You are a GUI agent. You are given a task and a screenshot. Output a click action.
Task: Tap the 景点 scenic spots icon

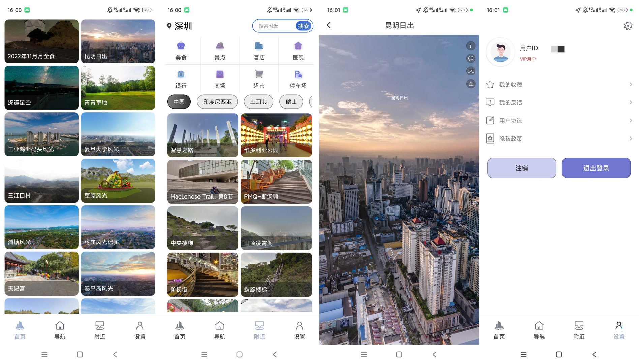[220, 46]
